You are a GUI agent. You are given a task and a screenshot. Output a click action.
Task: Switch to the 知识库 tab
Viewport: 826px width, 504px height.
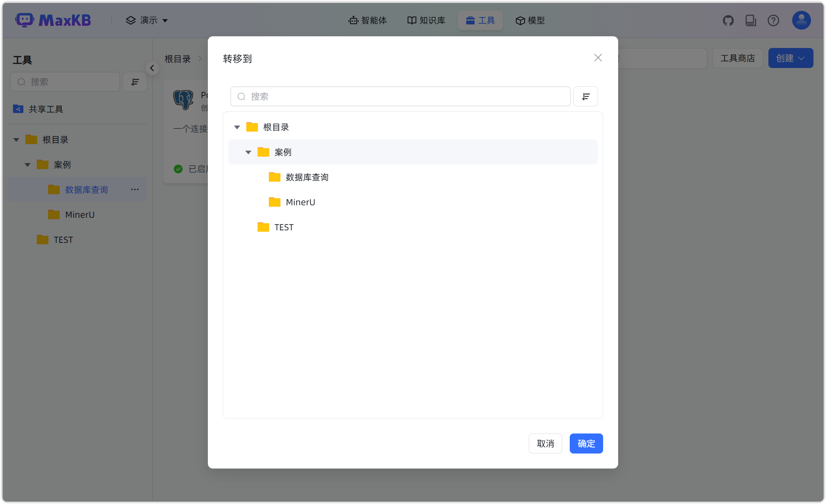[426, 20]
